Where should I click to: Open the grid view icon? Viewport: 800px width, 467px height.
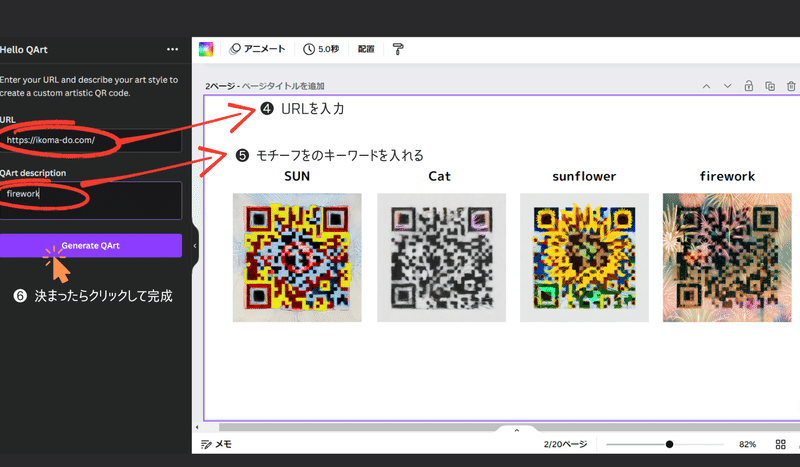(x=781, y=444)
